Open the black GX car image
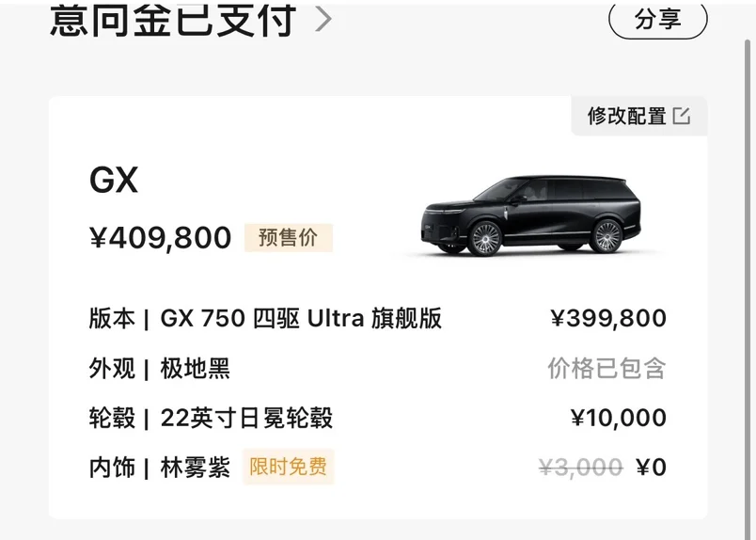 [531, 215]
